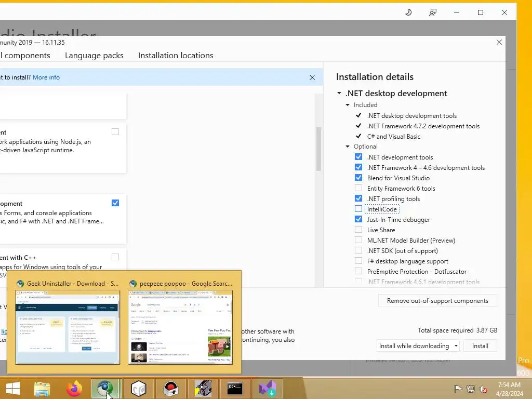Enable Entity Framework 6 tools
The width and height of the screenshot is (532, 399).
coord(358,188)
